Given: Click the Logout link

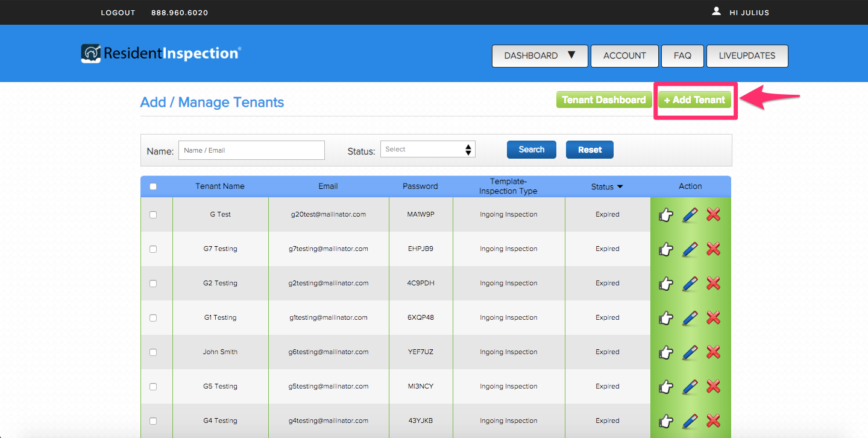Looking at the screenshot, I should 118,13.
